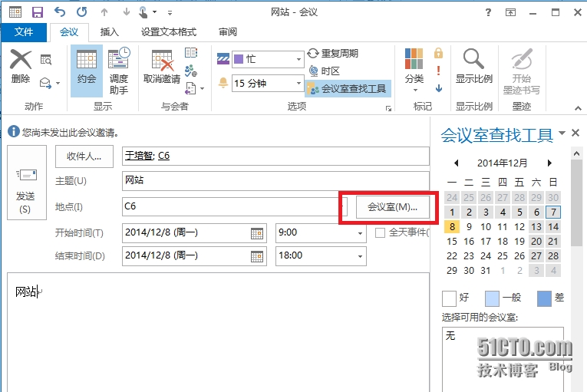This screenshot has height=392, width=587.
Task: Click the 地点 location field with C6
Action: click(235, 206)
